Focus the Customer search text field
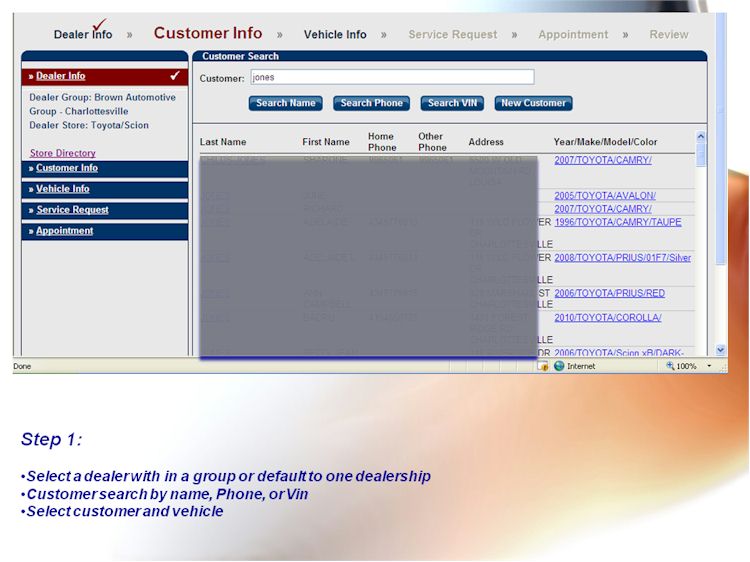Image resolution: width=750 pixels, height=562 pixels. pyautogui.click(x=392, y=77)
